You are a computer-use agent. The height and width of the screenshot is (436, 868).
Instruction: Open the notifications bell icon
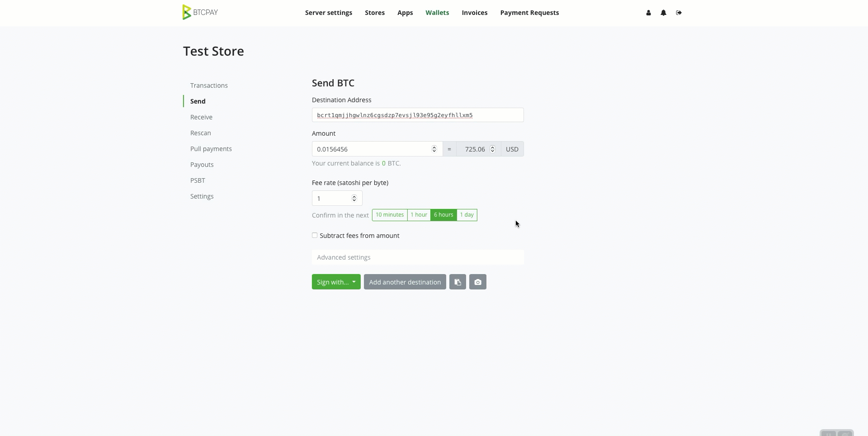coord(663,13)
